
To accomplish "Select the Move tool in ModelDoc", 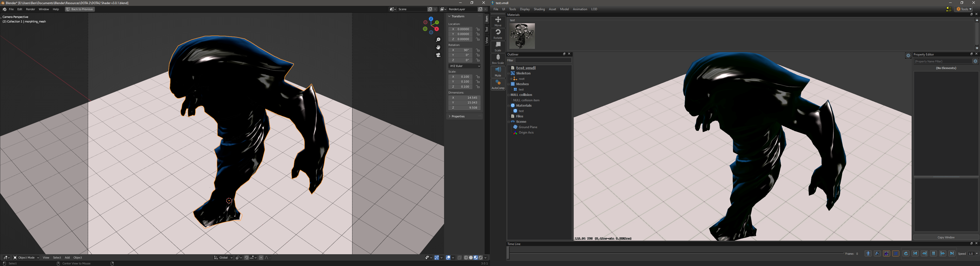I will (498, 21).
